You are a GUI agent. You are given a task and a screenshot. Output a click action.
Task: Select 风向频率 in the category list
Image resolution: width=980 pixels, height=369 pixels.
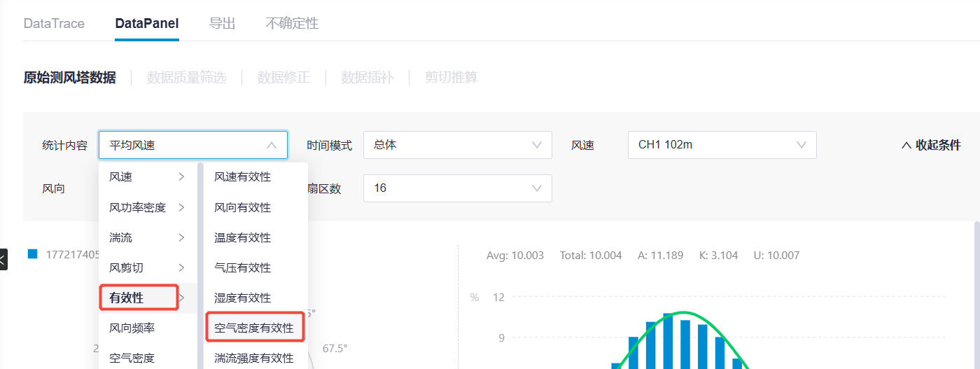point(132,328)
